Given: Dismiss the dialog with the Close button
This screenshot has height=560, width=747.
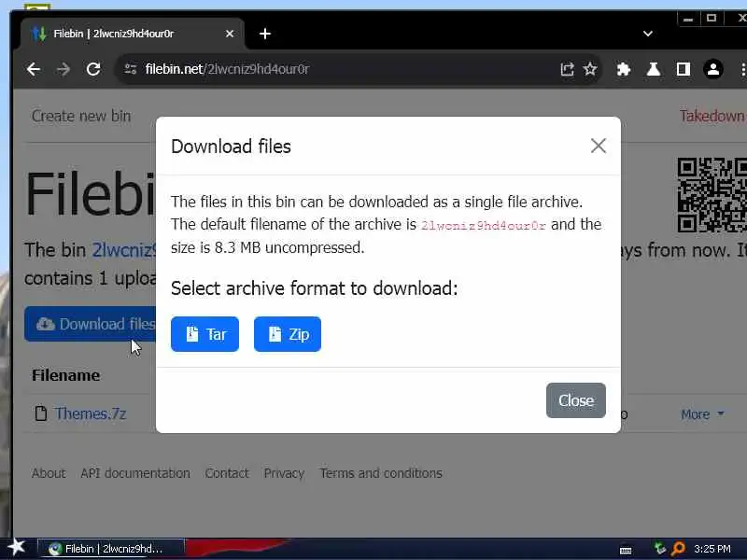Looking at the screenshot, I should pos(576,400).
